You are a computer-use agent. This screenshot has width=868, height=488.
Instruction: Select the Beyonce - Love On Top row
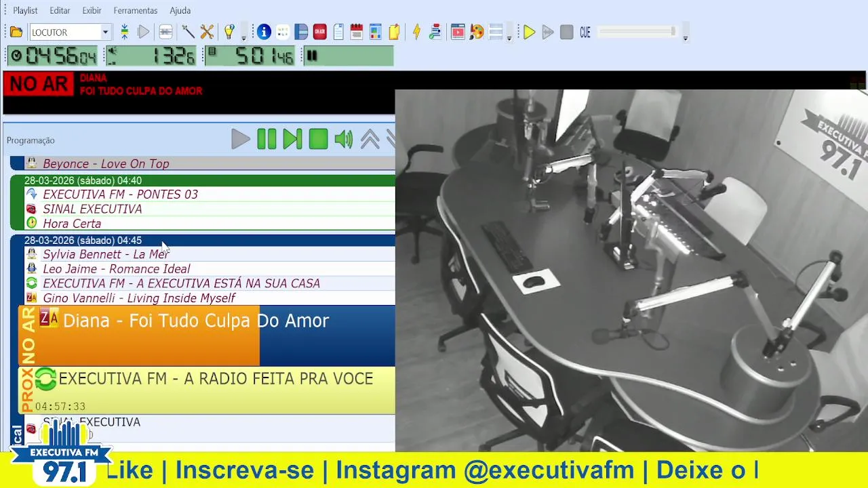pyautogui.click(x=209, y=163)
